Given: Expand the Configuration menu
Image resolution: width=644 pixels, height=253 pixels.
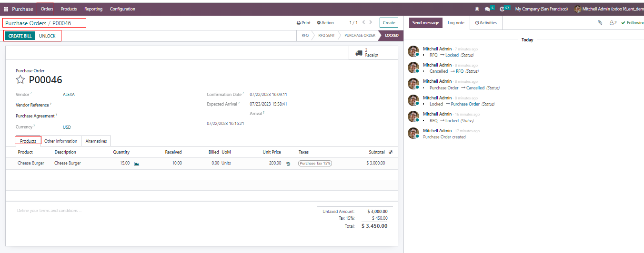Looking at the screenshot, I should point(122,9).
